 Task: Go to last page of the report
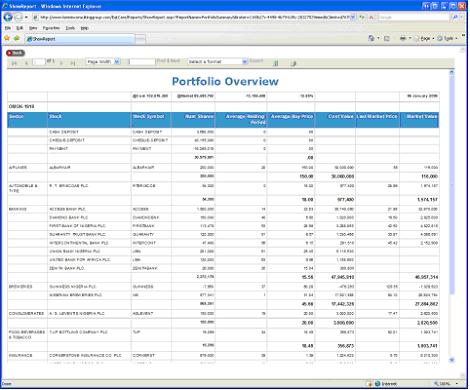click(73, 63)
